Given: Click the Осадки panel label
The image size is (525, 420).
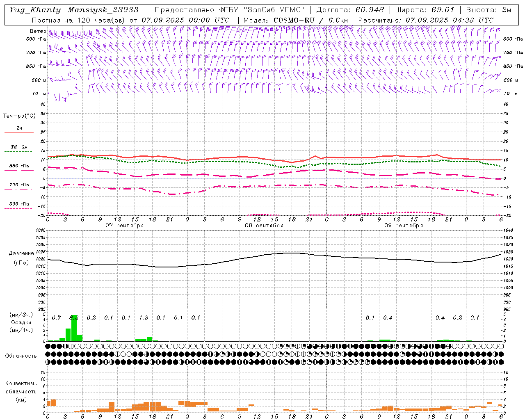Looking at the screenshot, I should (21, 322).
